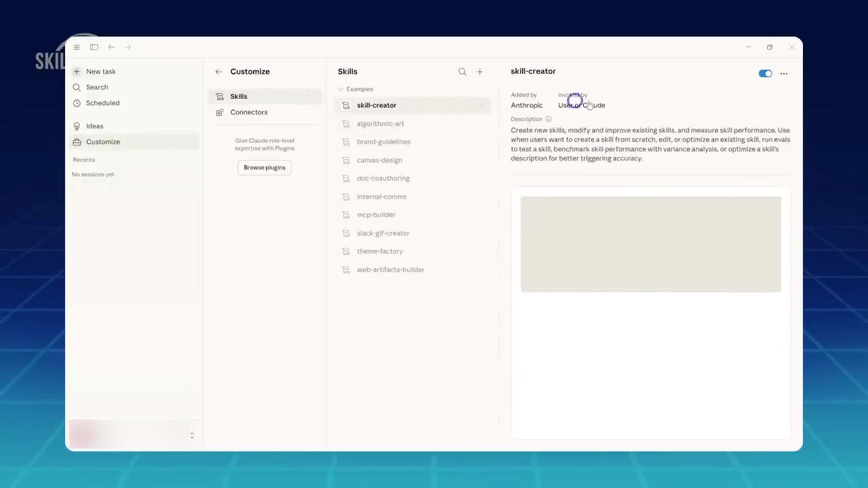Image resolution: width=868 pixels, height=488 pixels.
Task: Choose the doc-coauthoring skill
Action: [412, 179]
